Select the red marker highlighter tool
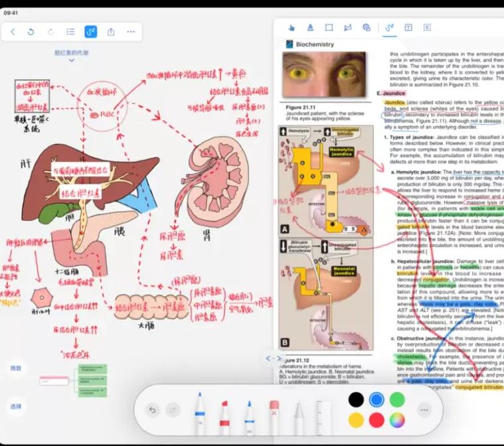 (224, 413)
